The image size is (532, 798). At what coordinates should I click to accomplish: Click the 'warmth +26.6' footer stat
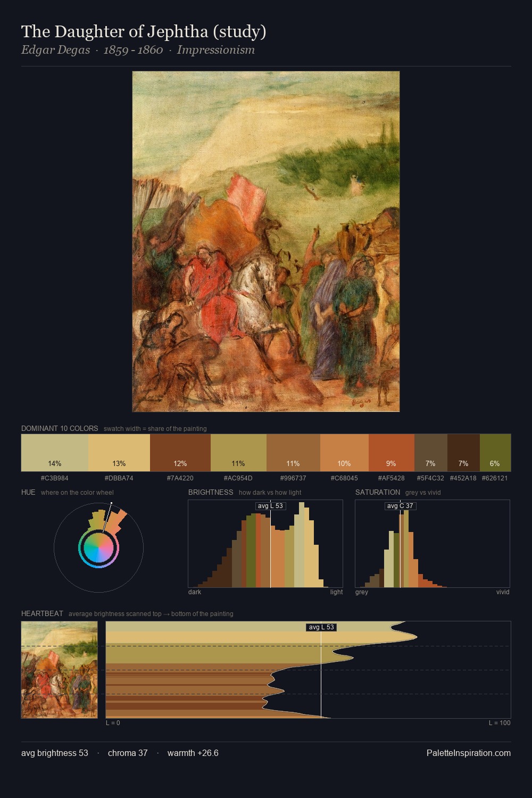coord(193,753)
